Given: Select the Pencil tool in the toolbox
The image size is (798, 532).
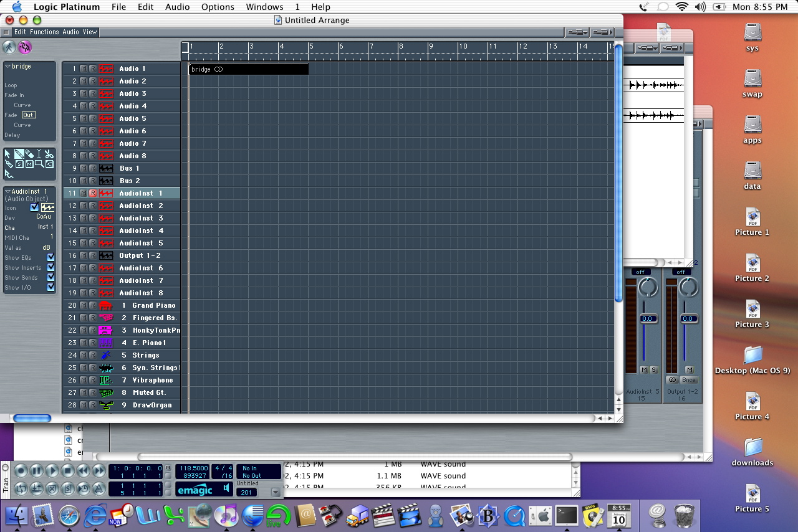Looking at the screenshot, I should pos(19,154).
